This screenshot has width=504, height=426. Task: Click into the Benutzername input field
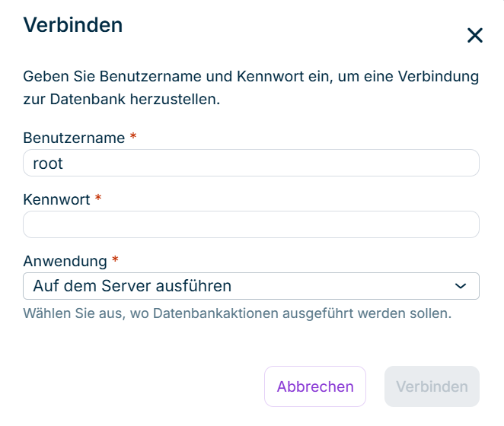(x=251, y=163)
